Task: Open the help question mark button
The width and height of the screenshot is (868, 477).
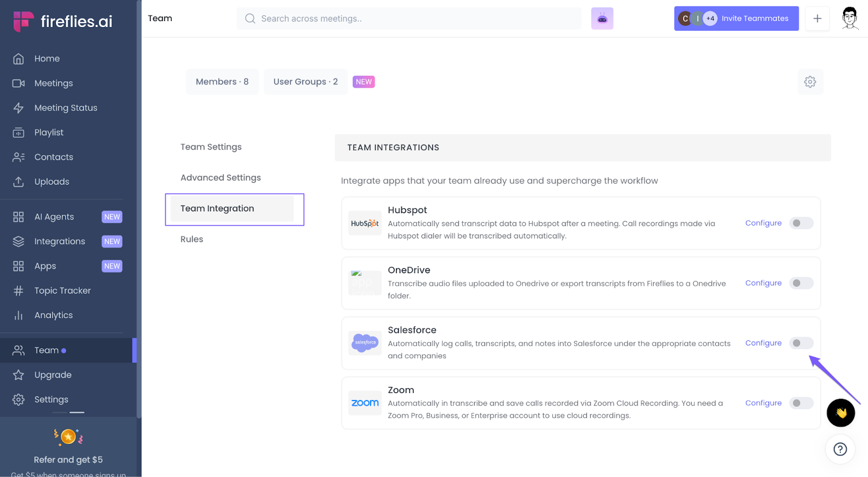Action: 840,449
